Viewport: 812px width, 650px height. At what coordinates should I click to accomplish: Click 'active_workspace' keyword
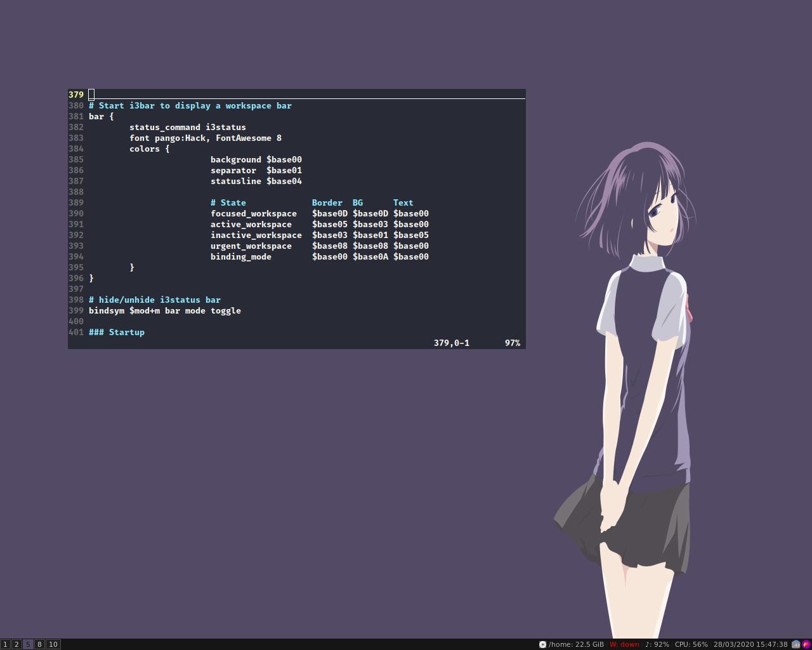coord(251,224)
